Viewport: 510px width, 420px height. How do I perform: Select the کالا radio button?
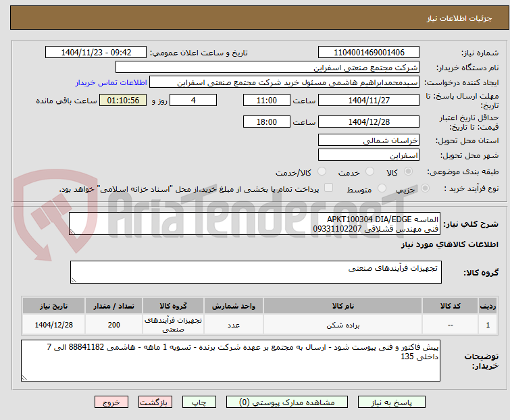point(408,172)
